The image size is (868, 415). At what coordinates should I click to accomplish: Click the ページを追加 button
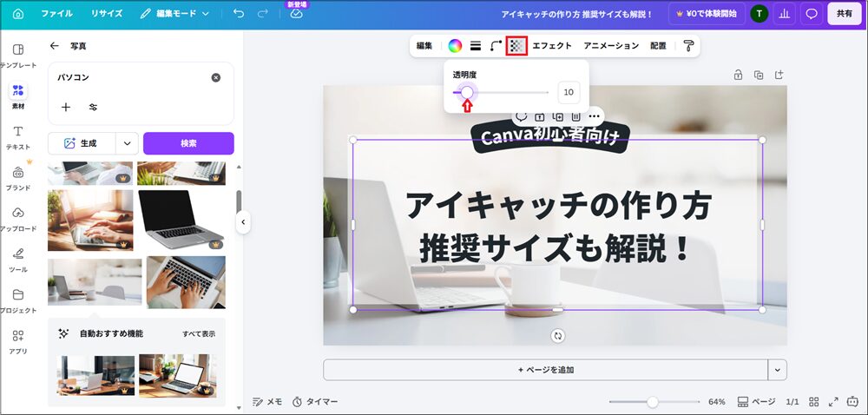(x=546, y=370)
